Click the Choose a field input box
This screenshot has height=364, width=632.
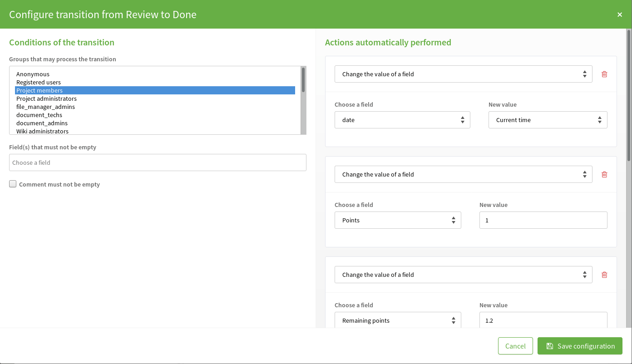pyautogui.click(x=158, y=162)
